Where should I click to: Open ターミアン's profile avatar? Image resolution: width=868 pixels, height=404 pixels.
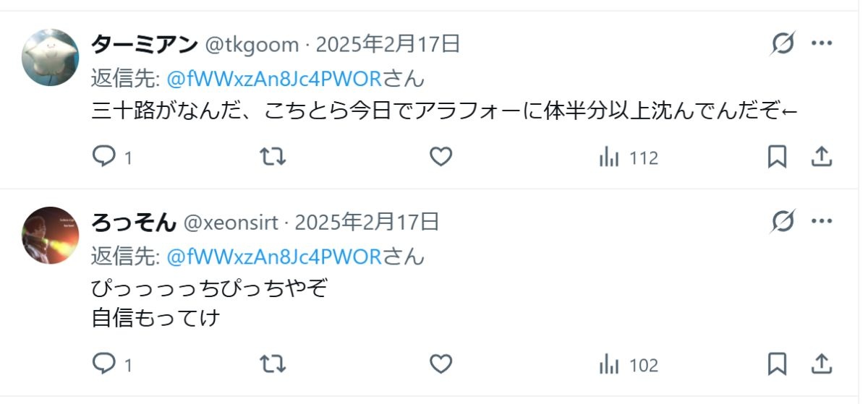coord(50,58)
